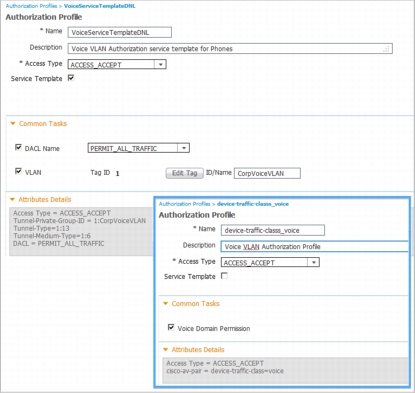This screenshot has height=393, width=415.
Task: Click the Name field containing VoiceServiceTemplateDNL
Action: [x=120, y=32]
